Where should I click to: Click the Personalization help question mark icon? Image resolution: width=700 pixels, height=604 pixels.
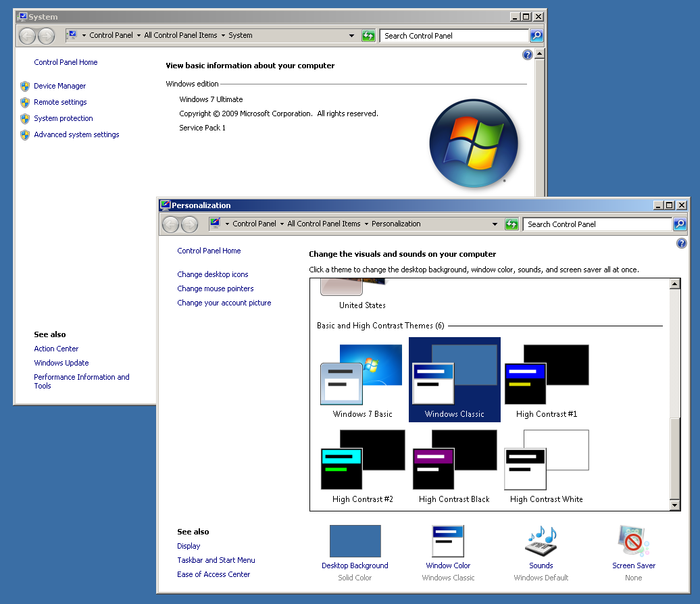click(x=681, y=243)
